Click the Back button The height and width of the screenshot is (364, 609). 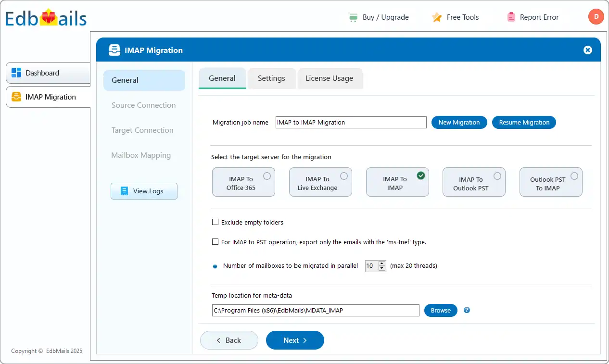(x=229, y=340)
